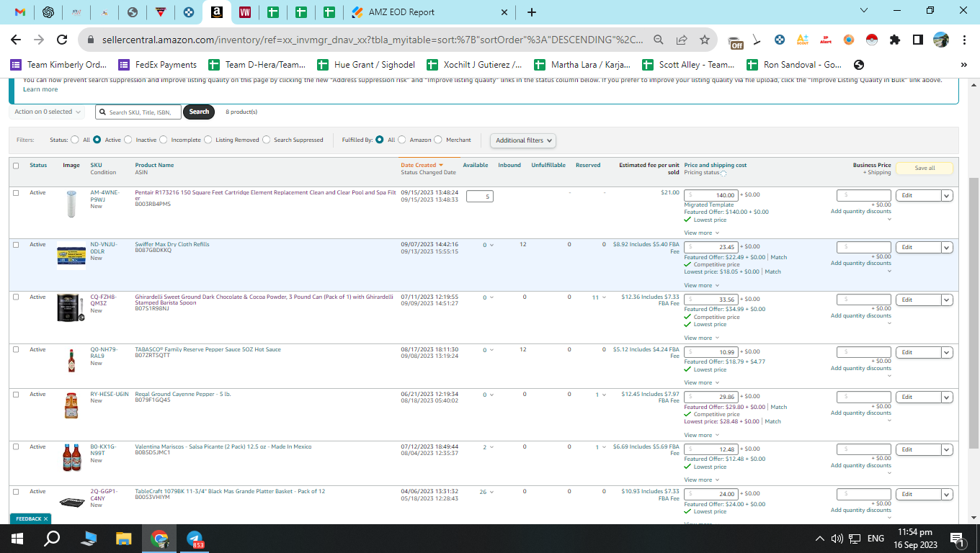Viewport: 980px width, 553px height.
Task: Tick the select-all checkbox in table header
Action: [x=16, y=166]
